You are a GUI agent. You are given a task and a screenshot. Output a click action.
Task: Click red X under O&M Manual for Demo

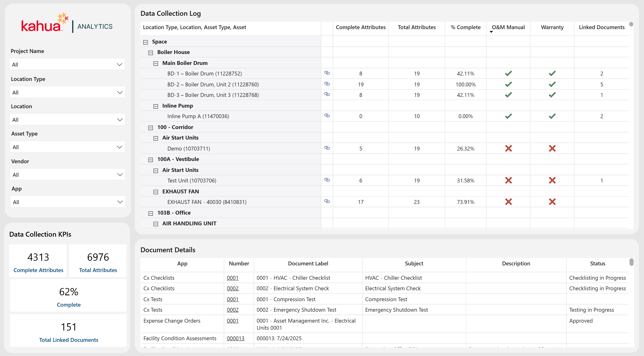tap(508, 149)
